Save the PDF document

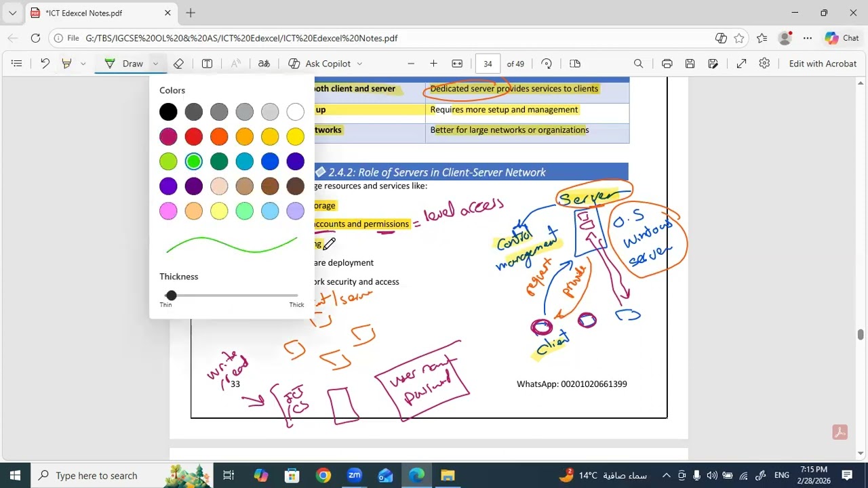coord(690,64)
